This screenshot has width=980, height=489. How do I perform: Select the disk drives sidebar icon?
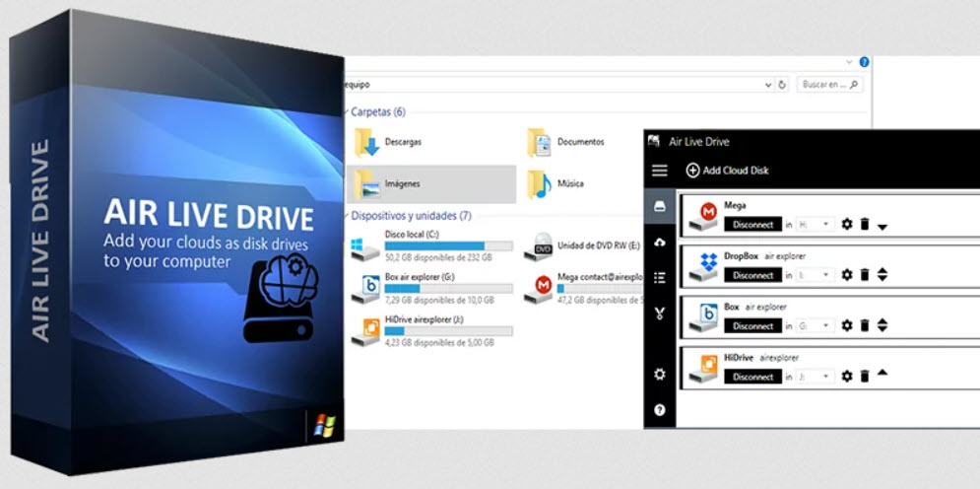(x=660, y=207)
